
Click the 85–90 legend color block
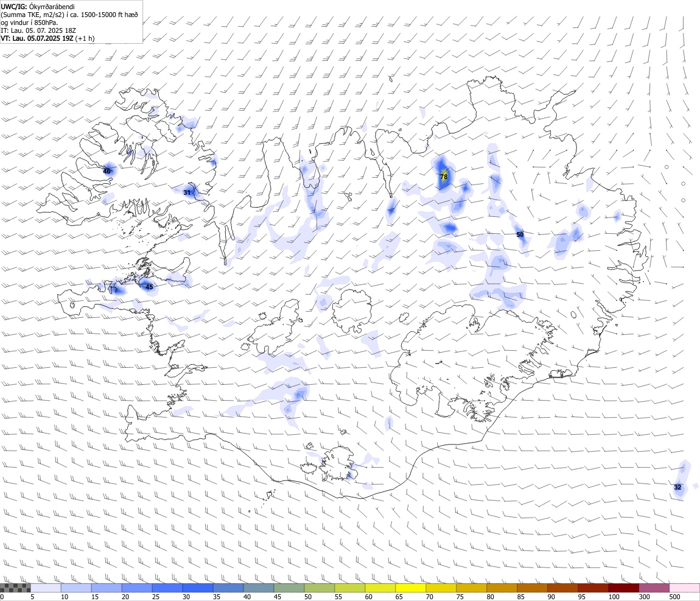pos(532,588)
